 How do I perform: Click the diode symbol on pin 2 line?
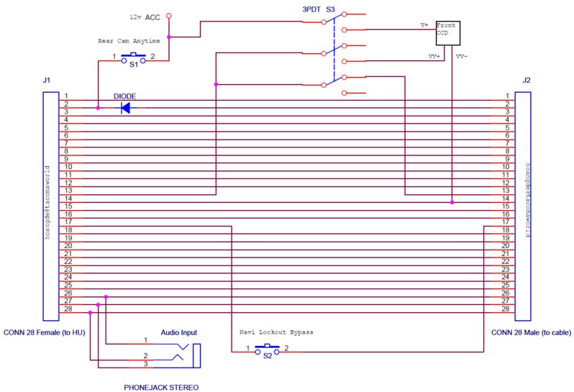coord(126,108)
